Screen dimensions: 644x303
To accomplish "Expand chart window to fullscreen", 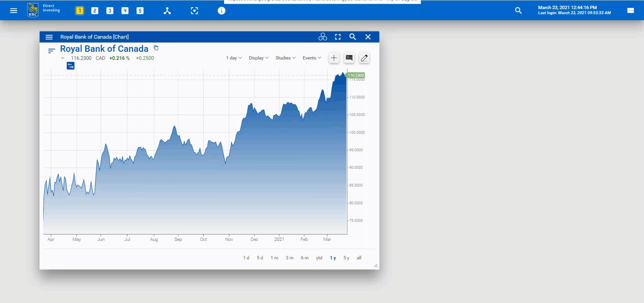I will coord(338,37).
